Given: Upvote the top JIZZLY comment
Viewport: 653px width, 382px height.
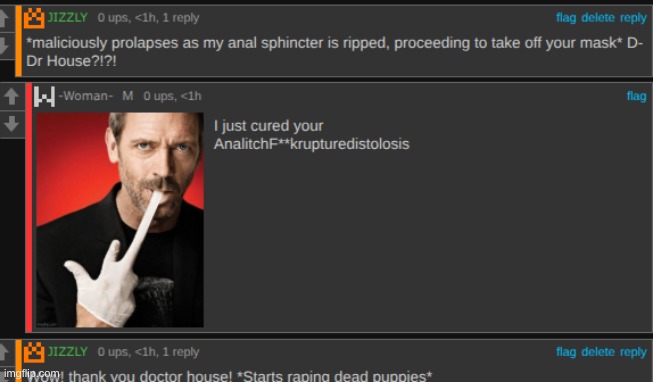Looking at the screenshot, I should (4, 18).
